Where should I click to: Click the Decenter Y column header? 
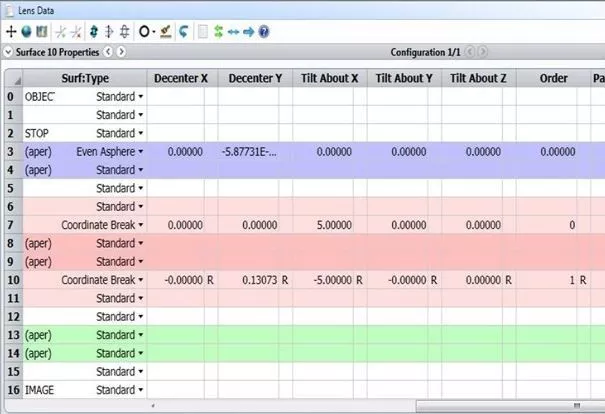(x=255, y=78)
